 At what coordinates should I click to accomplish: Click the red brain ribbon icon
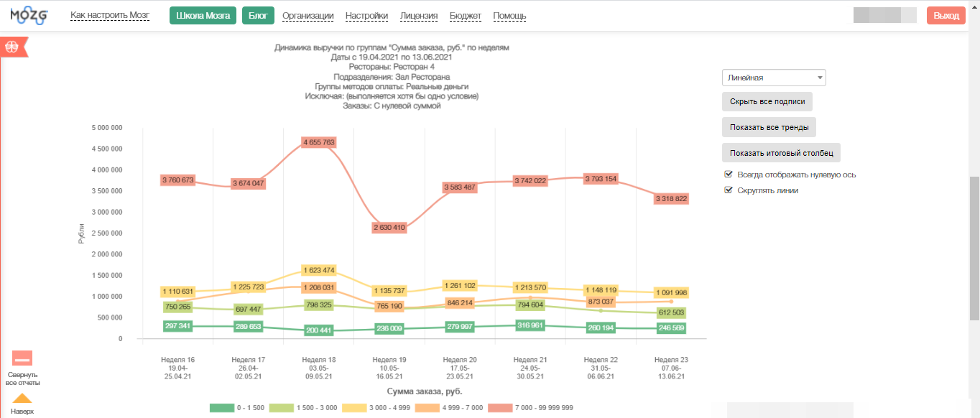pos(11,47)
